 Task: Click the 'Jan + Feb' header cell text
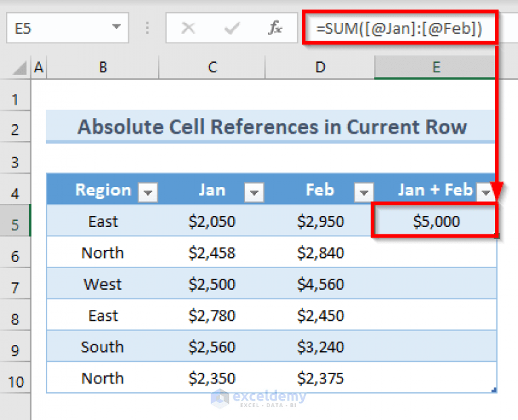click(x=436, y=190)
